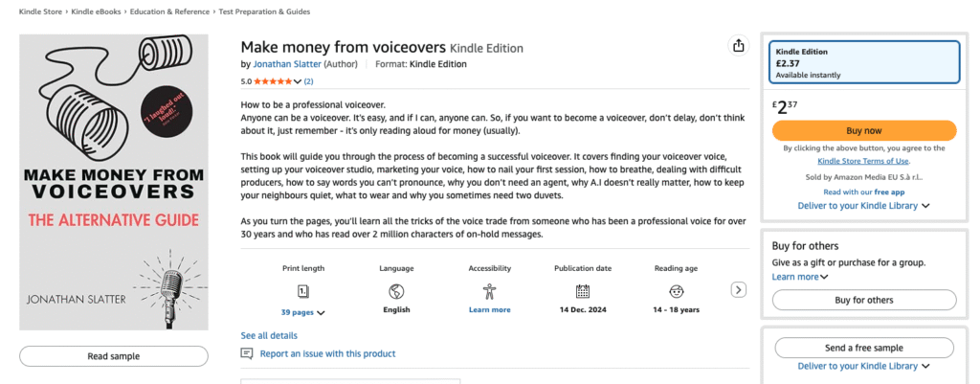
Task: Click the publication date calendar icon
Action: (582, 290)
